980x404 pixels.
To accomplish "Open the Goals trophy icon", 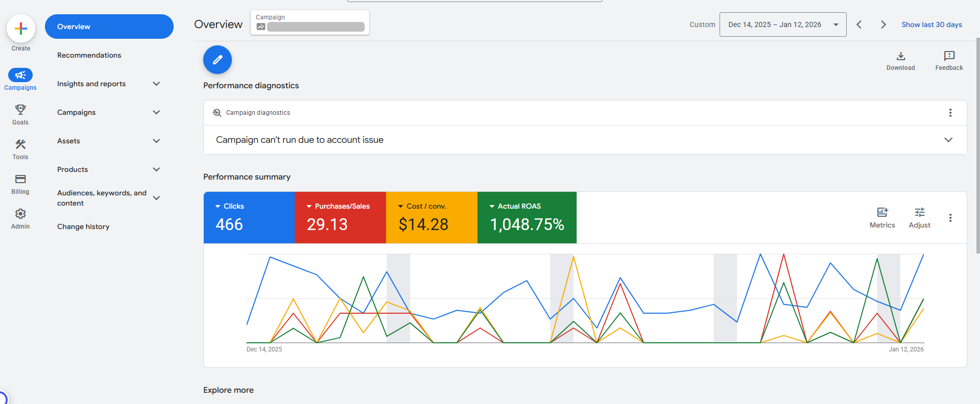I will (x=20, y=110).
